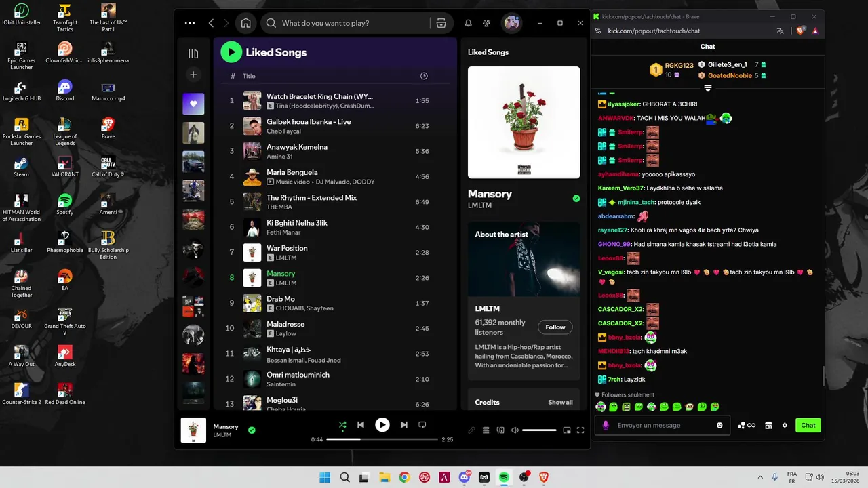
Task: Click the channel points icon in Kick chat
Action: tap(746, 425)
